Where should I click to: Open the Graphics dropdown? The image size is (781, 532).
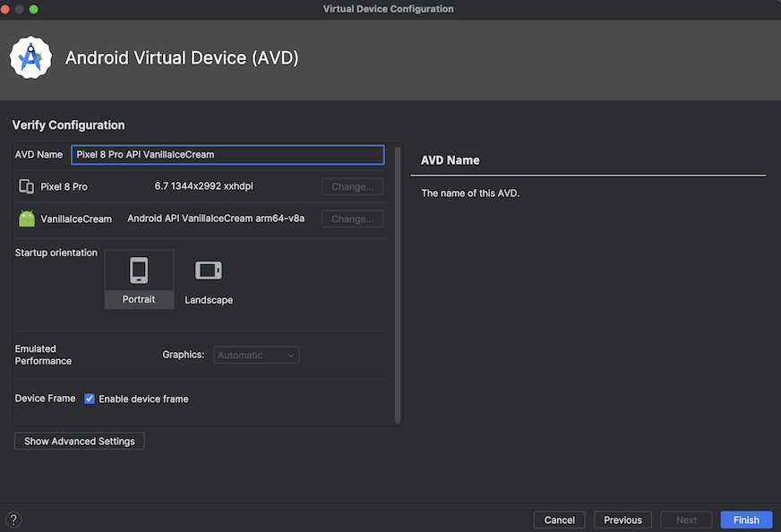257,355
